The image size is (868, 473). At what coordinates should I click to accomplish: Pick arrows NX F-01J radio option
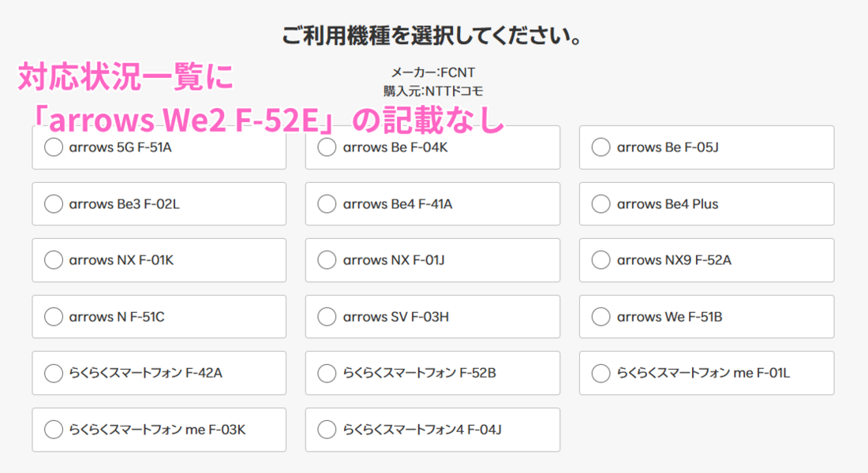[x=327, y=260]
